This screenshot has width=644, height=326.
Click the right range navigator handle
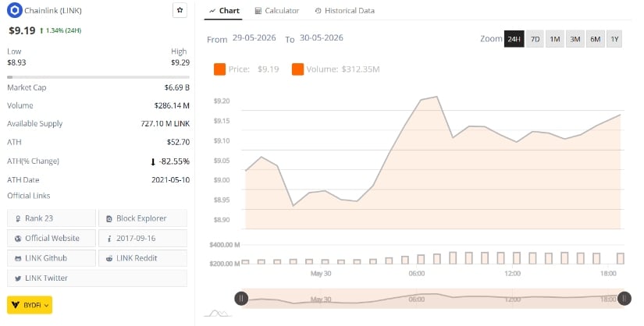coord(624,299)
